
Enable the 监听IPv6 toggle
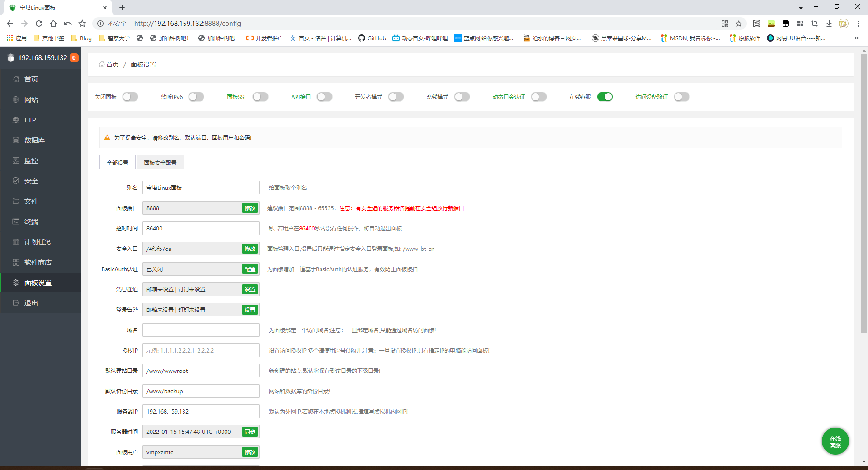tap(196, 97)
